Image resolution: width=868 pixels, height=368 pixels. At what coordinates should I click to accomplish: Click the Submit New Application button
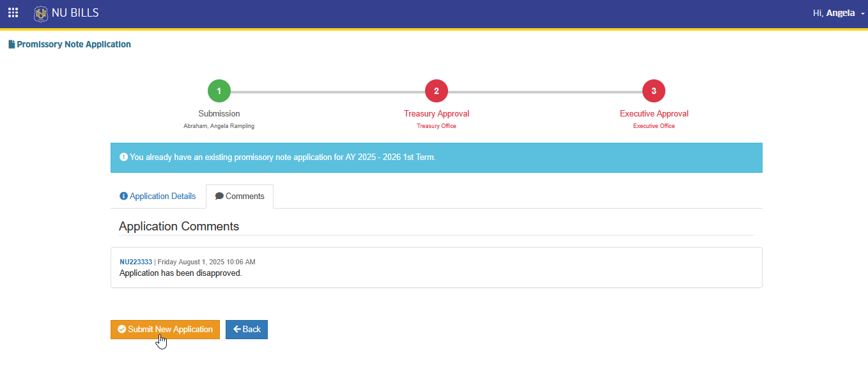click(165, 330)
